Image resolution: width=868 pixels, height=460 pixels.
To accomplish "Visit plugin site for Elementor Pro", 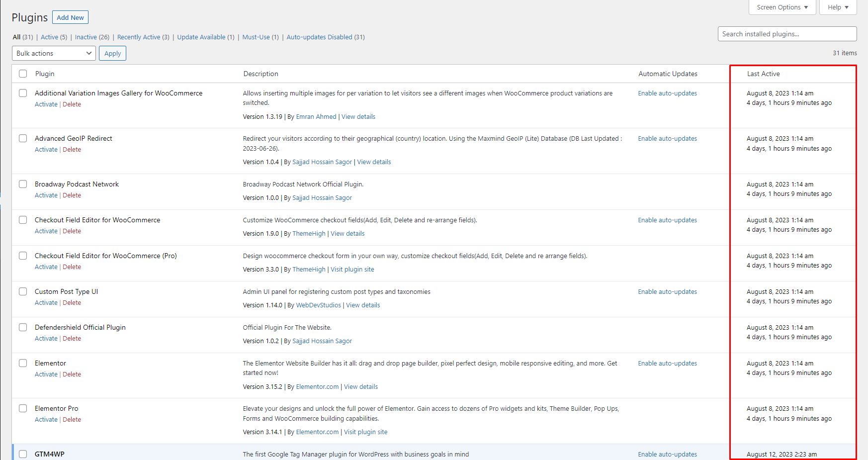I will coord(366,432).
